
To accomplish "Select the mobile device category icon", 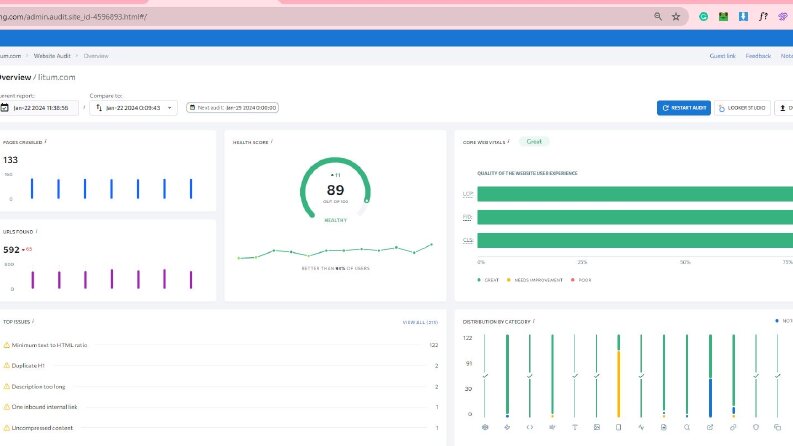I will (x=619, y=427).
